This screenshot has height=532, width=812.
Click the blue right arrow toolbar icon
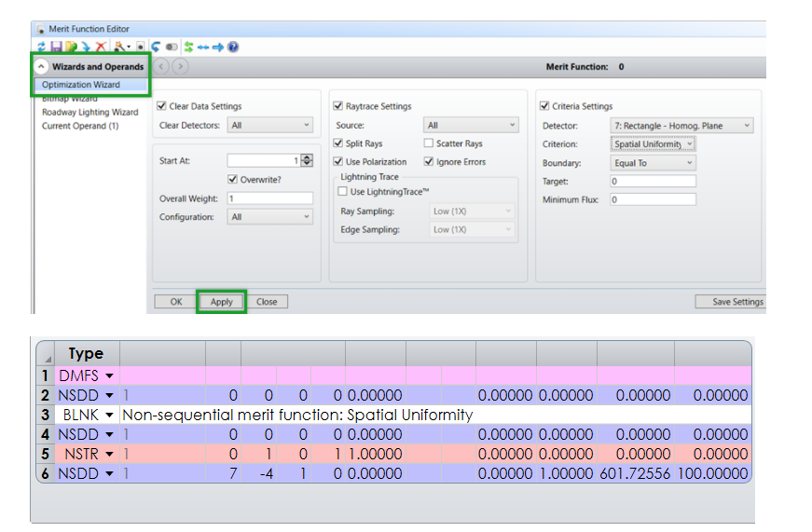217,47
